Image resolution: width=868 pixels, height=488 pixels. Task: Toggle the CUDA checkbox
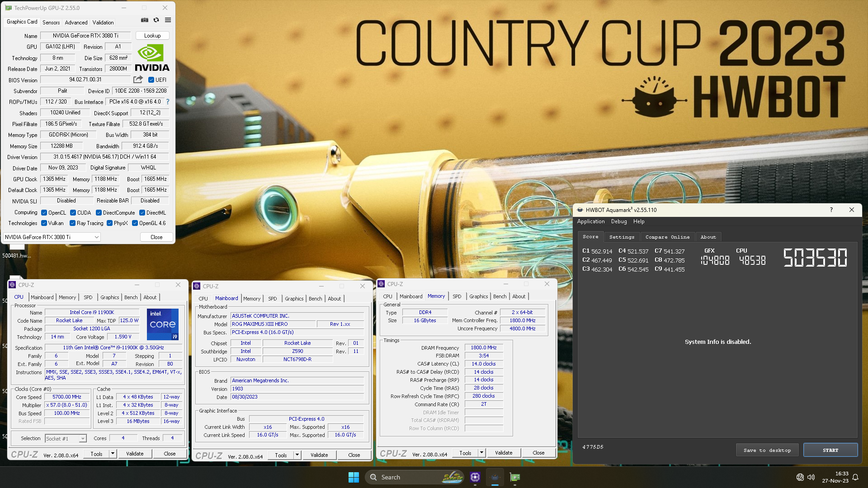point(73,213)
